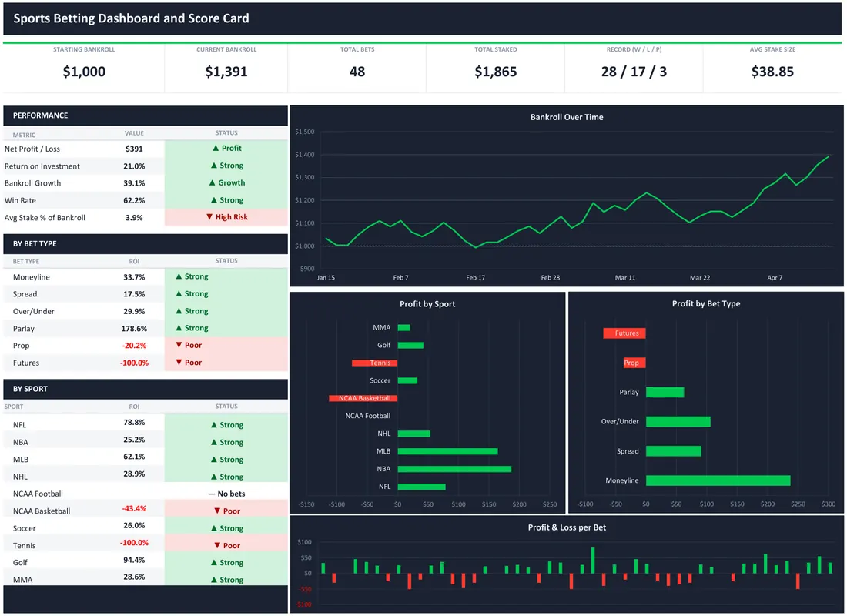The width and height of the screenshot is (847, 616).
Task: Select the Over/Under bar in bet type chart
Action: tap(678, 421)
